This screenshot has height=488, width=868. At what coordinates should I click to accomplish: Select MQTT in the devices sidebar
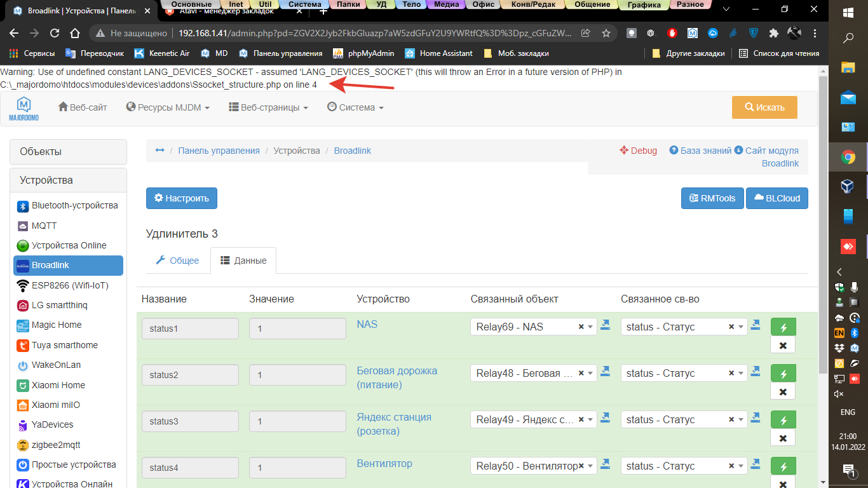click(44, 226)
